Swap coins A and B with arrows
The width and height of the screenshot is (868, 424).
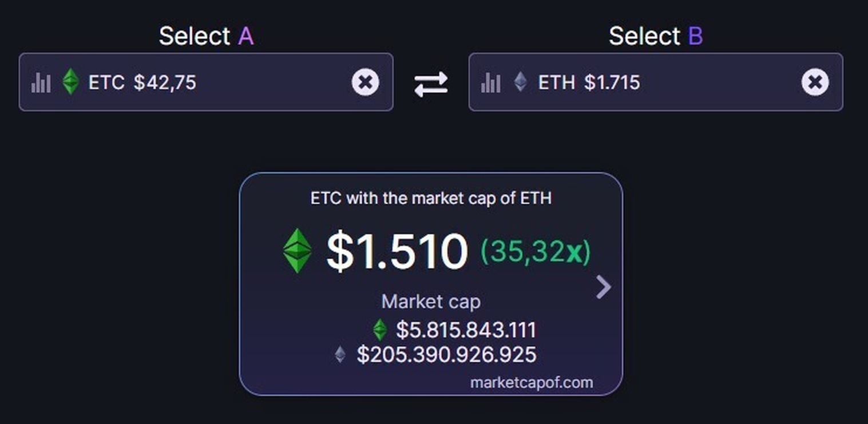[431, 84]
